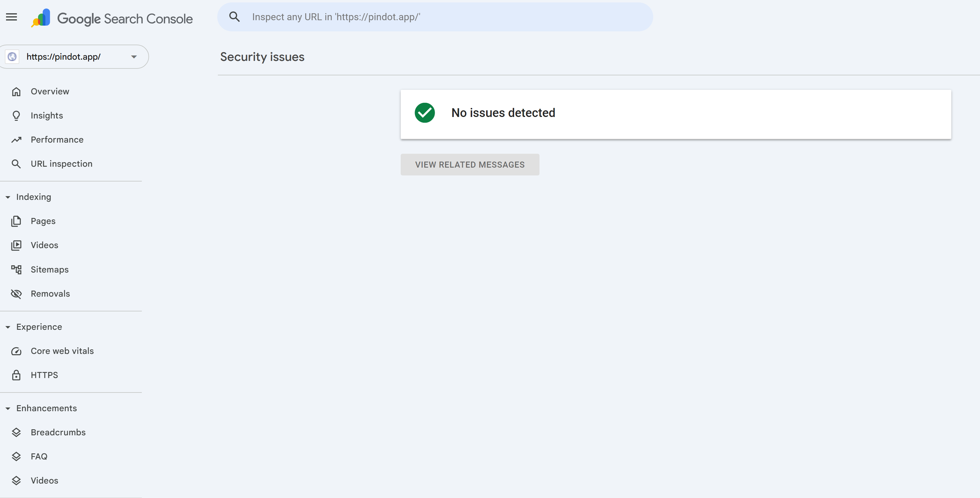Click the VIEW RELATED MESSAGES button
Image resolution: width=980 pixels, height=498 pixels.
[x=469, y=164]
